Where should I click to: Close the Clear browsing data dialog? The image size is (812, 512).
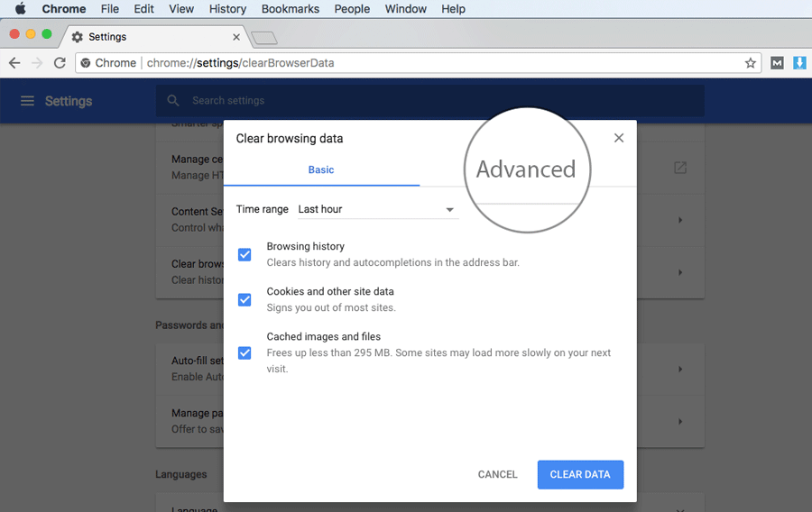pos(618,138)
